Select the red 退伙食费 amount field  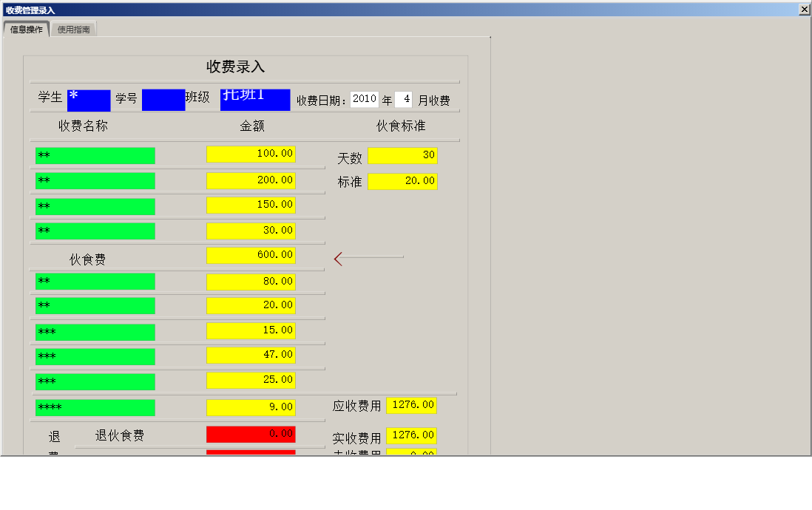[x=251, y=434]
